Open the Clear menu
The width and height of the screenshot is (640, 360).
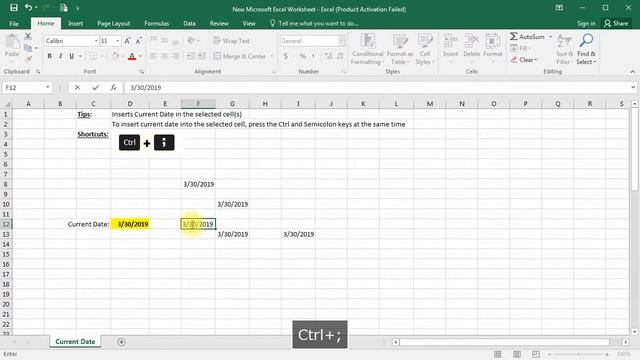[x=524, y=60]
